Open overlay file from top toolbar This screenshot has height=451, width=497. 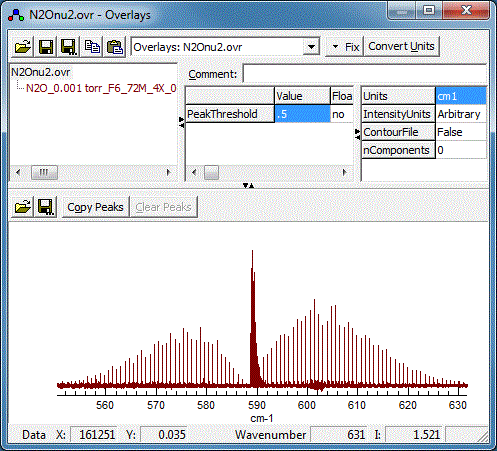(23, 47)
